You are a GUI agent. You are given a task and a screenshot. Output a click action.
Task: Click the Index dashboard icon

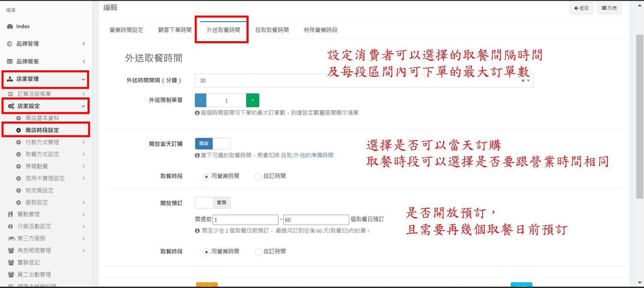coord(10,26)
